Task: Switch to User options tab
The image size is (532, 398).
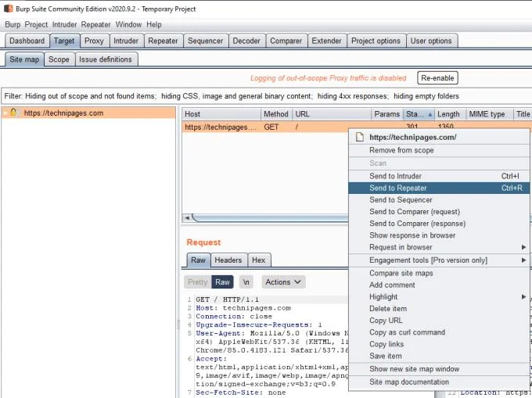Action: pos(431,41)
